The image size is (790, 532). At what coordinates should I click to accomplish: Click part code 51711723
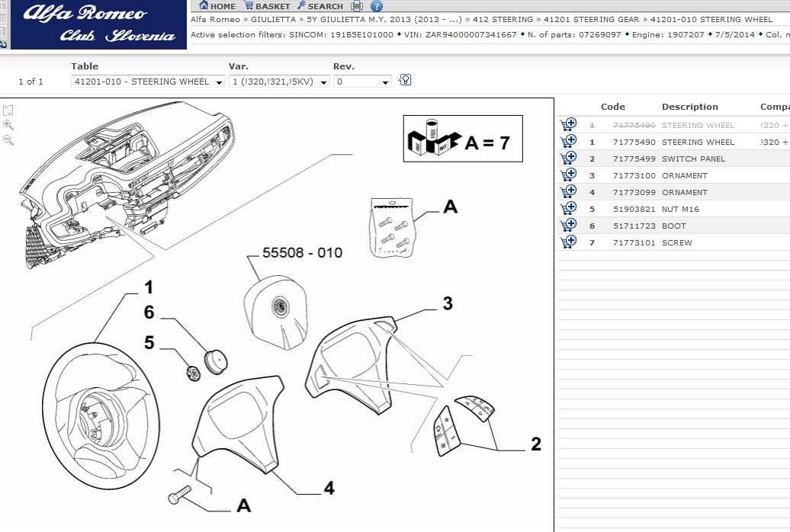(634, 226)
